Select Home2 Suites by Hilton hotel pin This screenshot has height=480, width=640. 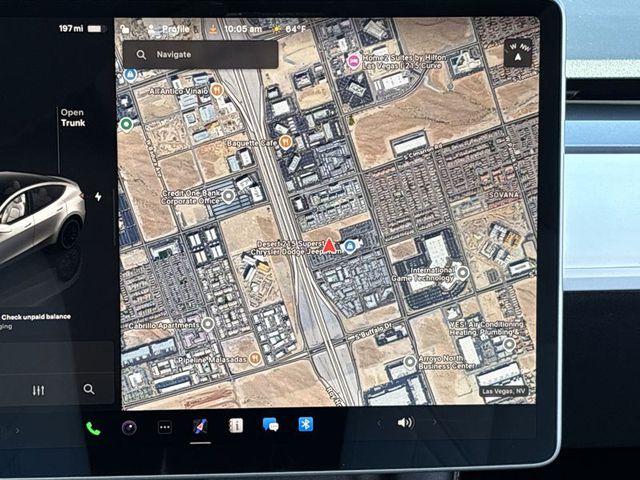(353, 62)
